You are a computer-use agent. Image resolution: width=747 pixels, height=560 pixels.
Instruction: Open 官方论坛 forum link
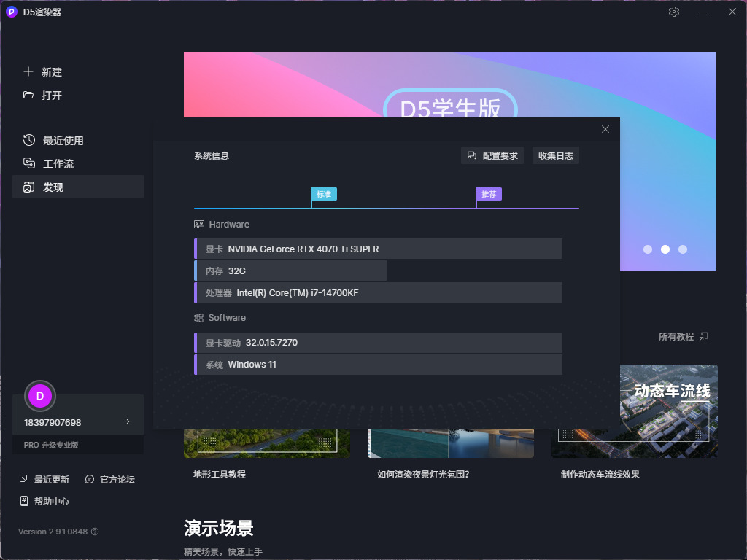[x=110, y=479]
